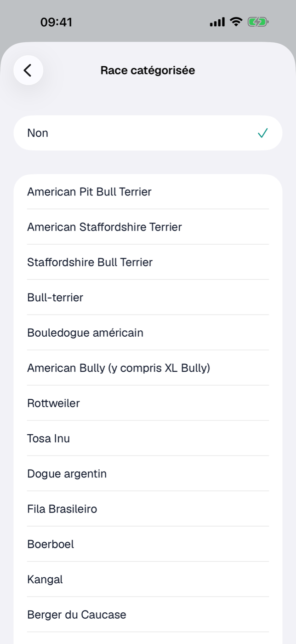Viewport: 296px width, 644px height.
Task: Select the Tosa Inu entry
Action: point(148,438)
